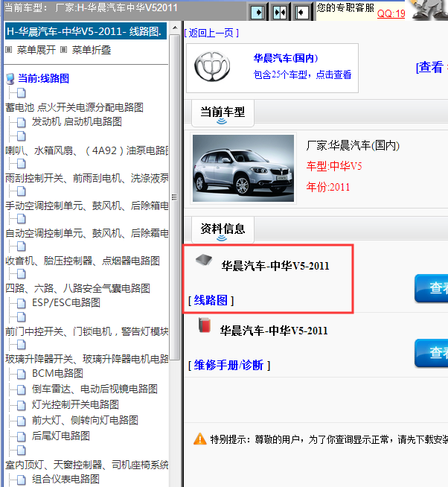The height and width of the screenshot is (487, 448).
Task: Click the blue 查看 button beside 维修手册
Action: [x=432, y=353]
